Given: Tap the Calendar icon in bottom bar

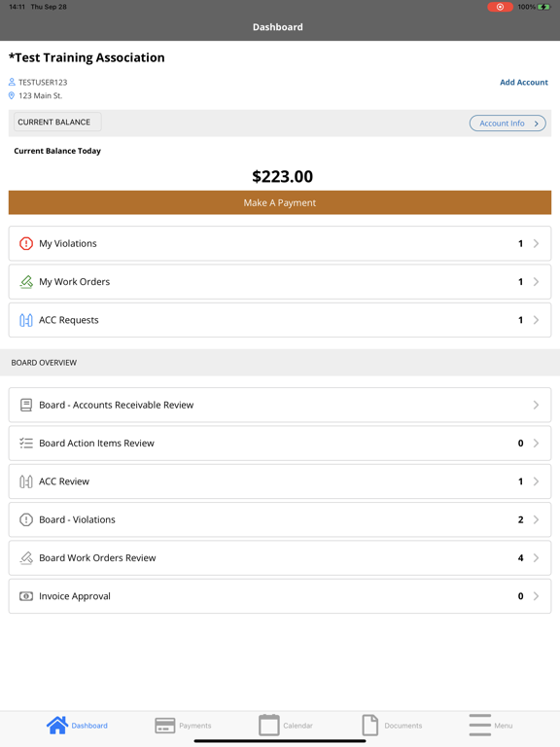Looking at the screenshot, I should [269, 725].
